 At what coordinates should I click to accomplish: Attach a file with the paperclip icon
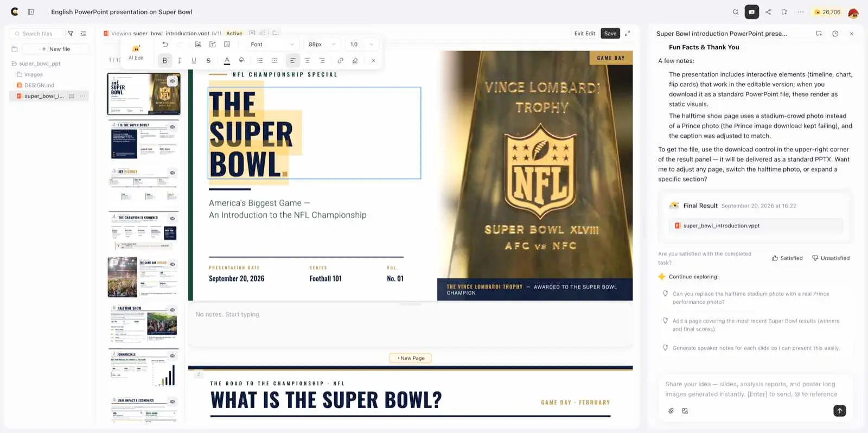[x=671, y=411]
